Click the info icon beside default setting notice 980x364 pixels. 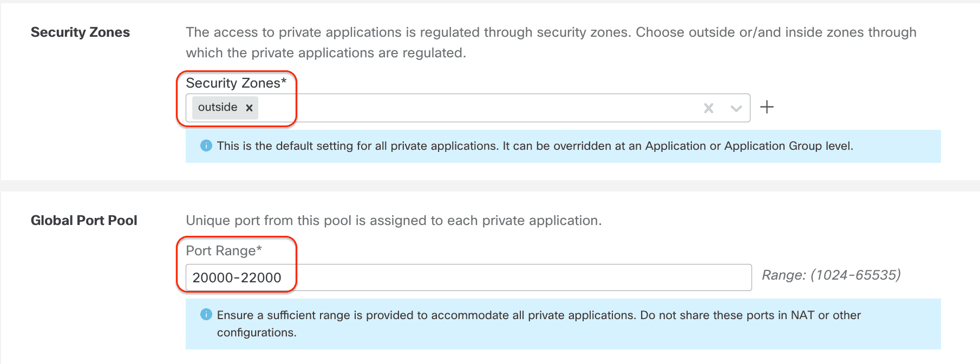coord(206,145)
